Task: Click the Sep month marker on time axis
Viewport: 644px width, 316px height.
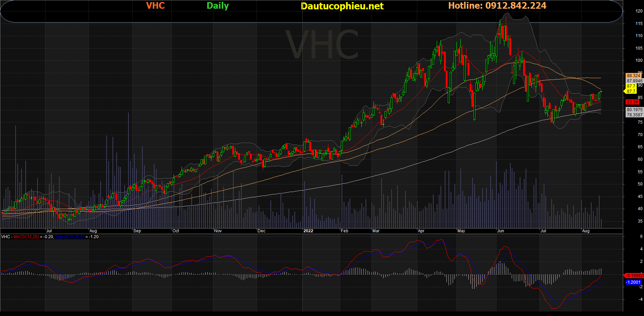Action: (137, 231)
